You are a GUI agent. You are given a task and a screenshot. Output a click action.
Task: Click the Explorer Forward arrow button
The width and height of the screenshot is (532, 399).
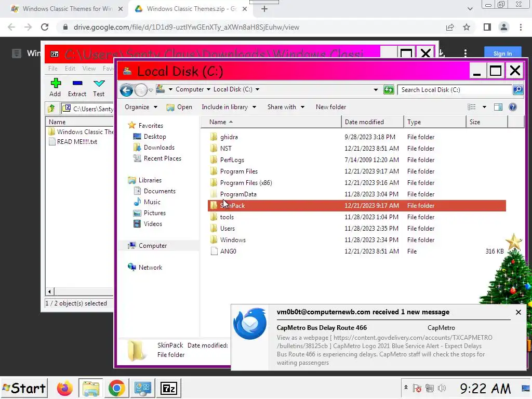coord(140,90)
